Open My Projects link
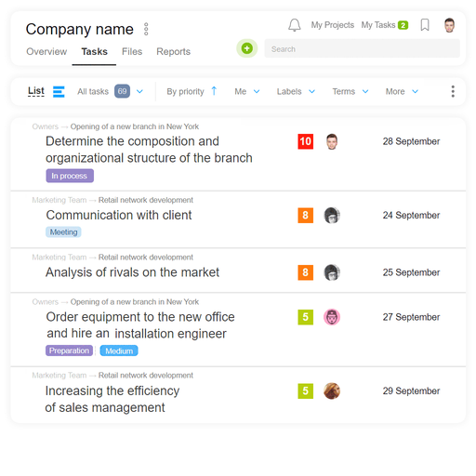Image resolution: width=476 pixels, height=476 pixels. coord(333,25)
